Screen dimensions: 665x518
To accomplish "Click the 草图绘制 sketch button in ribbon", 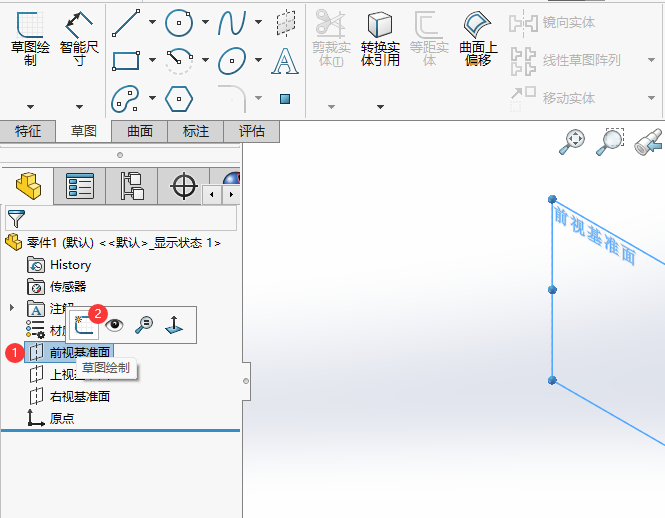I will pyautogui.click(x=30, y=39).
